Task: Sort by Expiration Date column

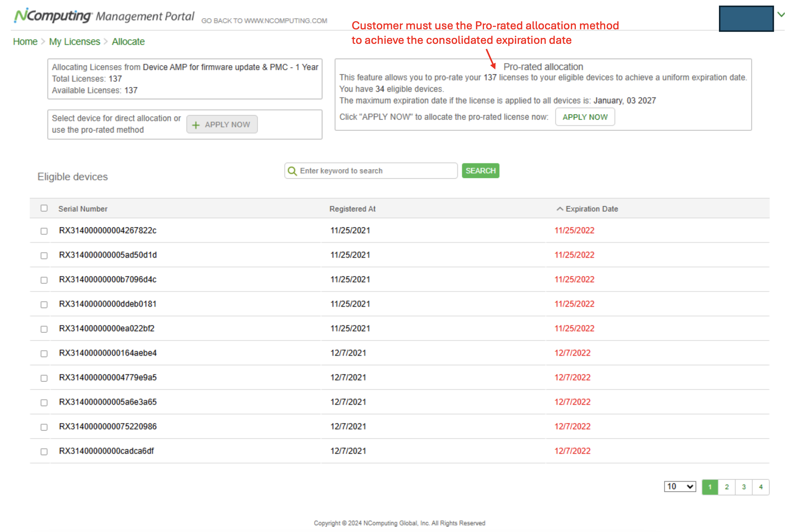Action: coord(592,209)
